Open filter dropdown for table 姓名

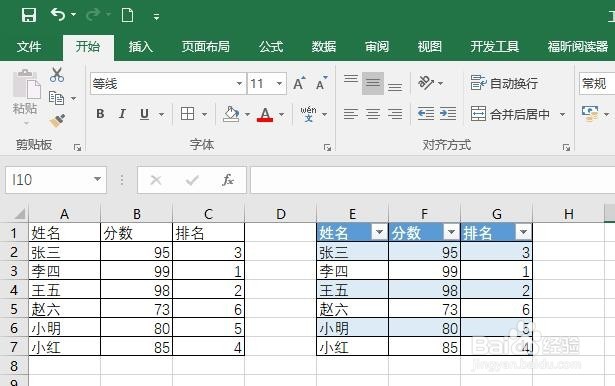pyautogui.click(x=379, y=232)
